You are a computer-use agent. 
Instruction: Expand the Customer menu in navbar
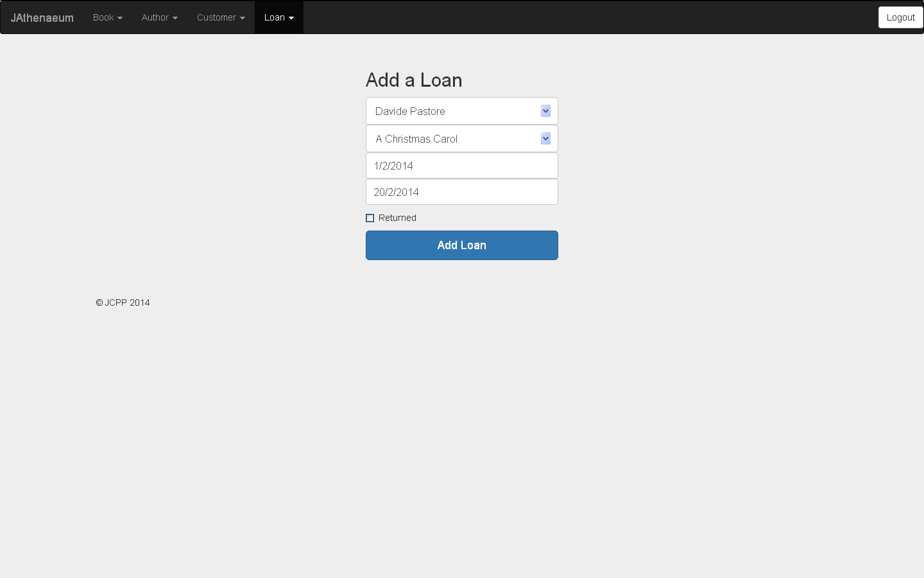point(221,17)
